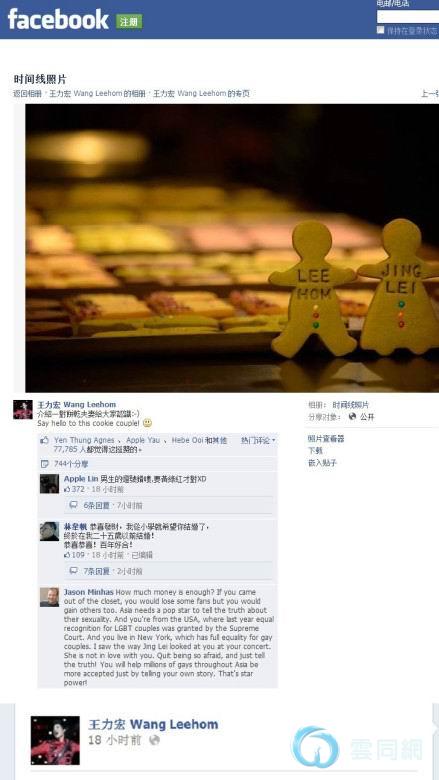Click the Wang Leehom avatar in the bottom post
Image resolution: width=439 pixels, height=780 pixels.
point(55,740)
